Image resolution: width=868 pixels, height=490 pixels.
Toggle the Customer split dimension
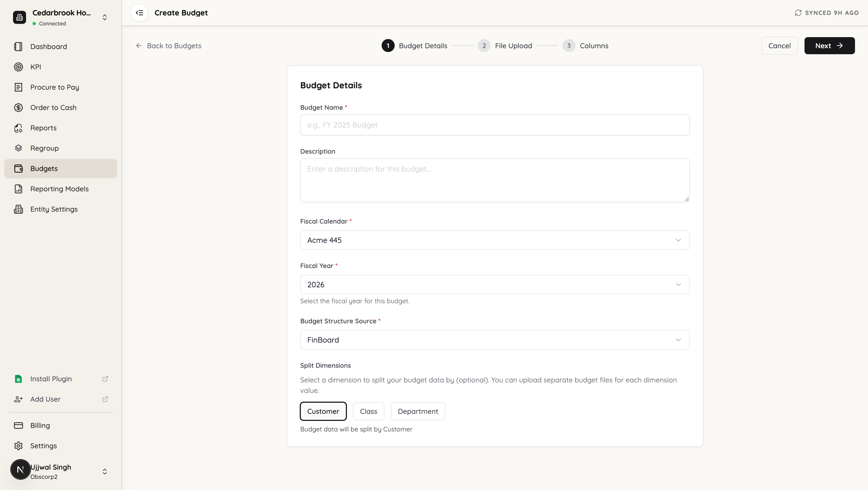(x=323, y=411)
